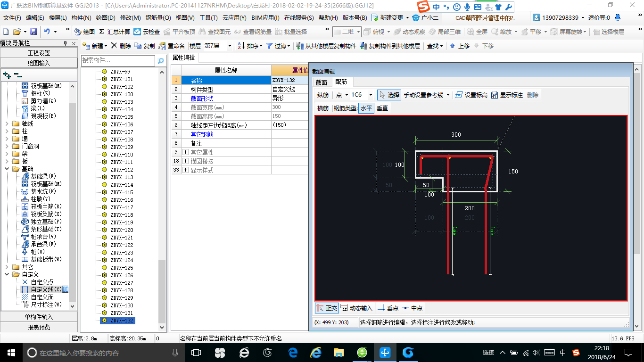
Task: Click the 全屏 fullscreen icon
Action: (477, 32)
